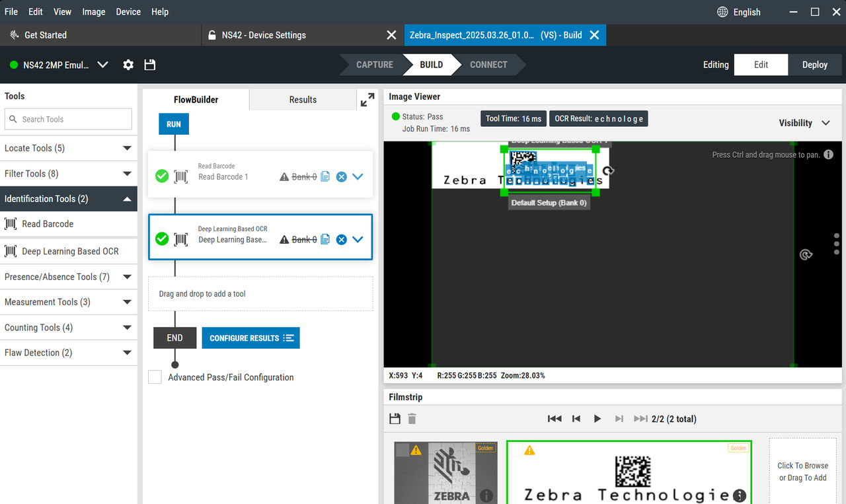
Task: Expand Filter Tools (8) category
Action: click(x=69, y=174)
